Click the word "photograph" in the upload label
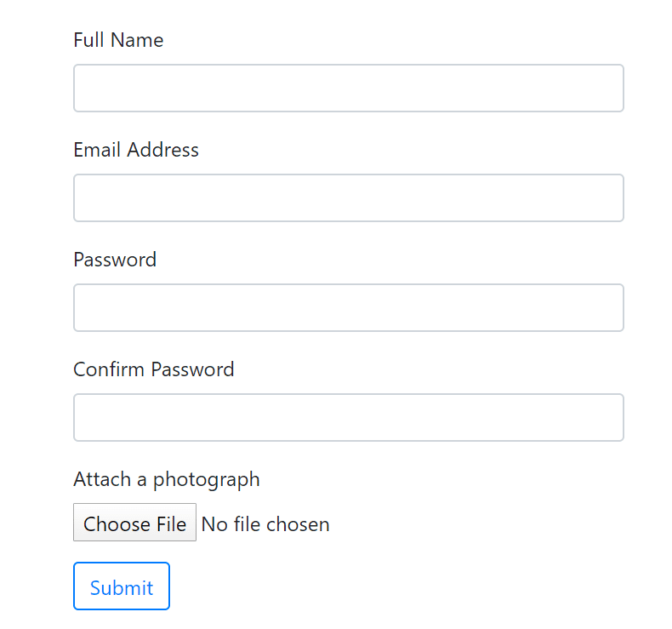Image resolution: width=672 pixels, height=629 pixels. 207,480
